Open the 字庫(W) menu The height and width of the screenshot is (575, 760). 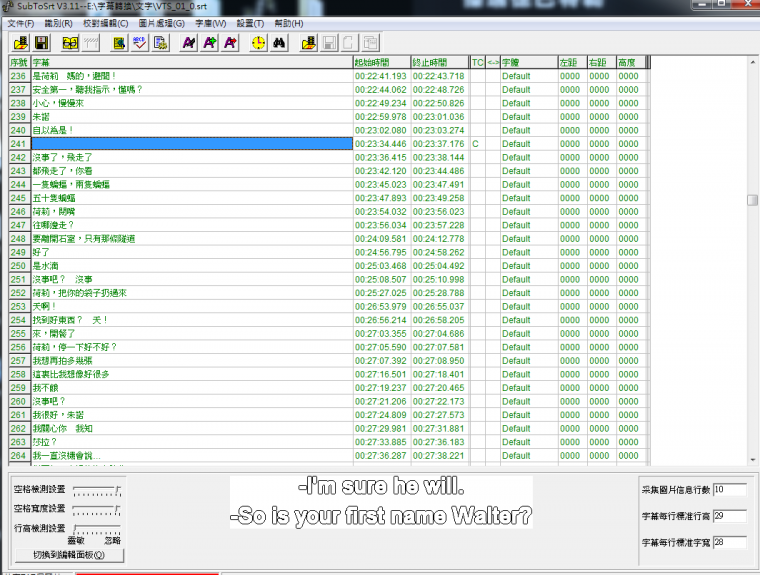click(x=211, y=23)
